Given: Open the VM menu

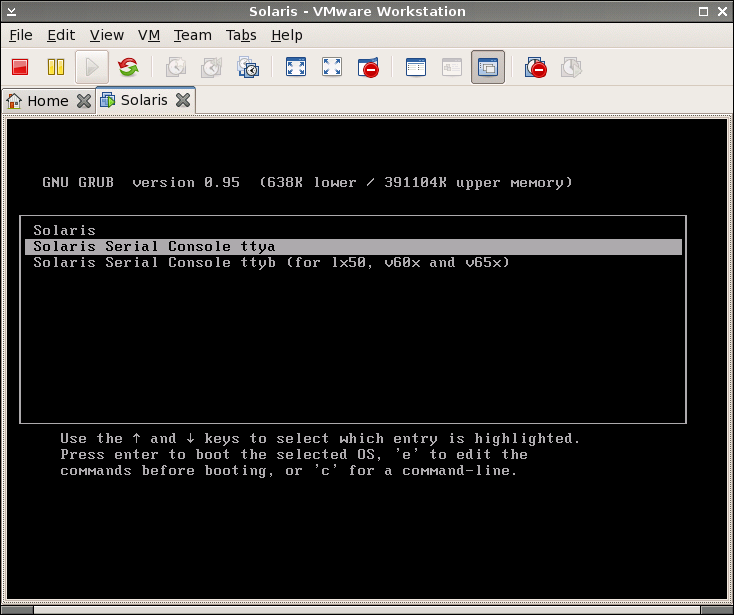Looking at the screenshot, I should (x=149, y=35).
